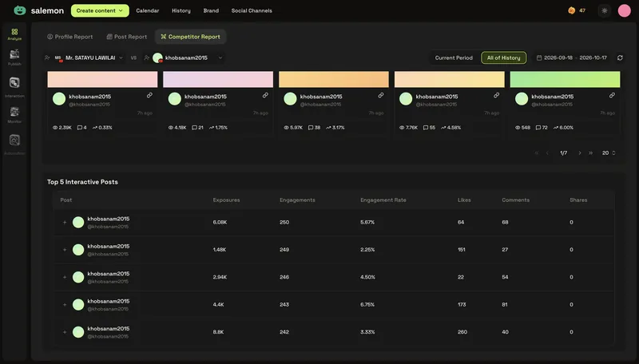The width and height of the screenshot is (639, 364).
Task: Open the green gradient post thumbnail
Action: pyautogui.click(x=565, y=79)
